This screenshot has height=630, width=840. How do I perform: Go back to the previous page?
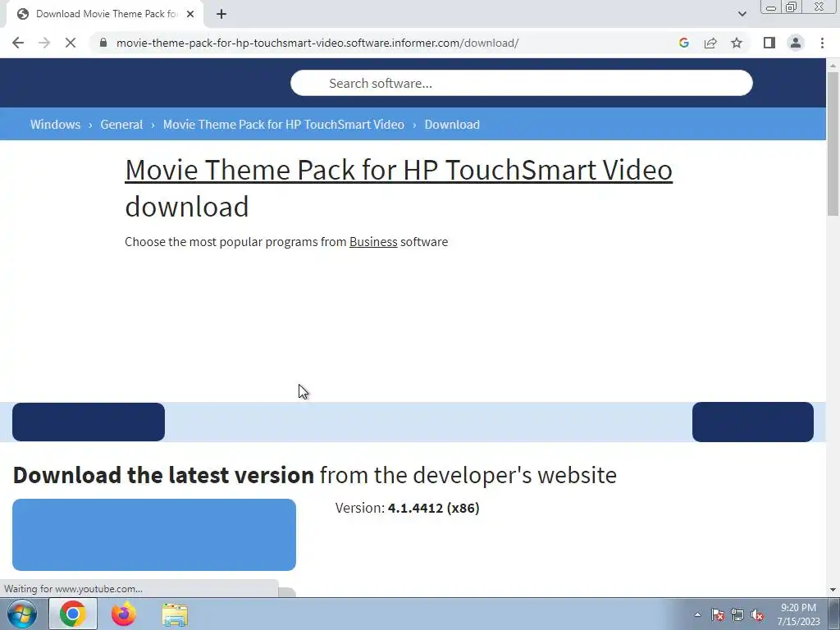click(18, 43)
